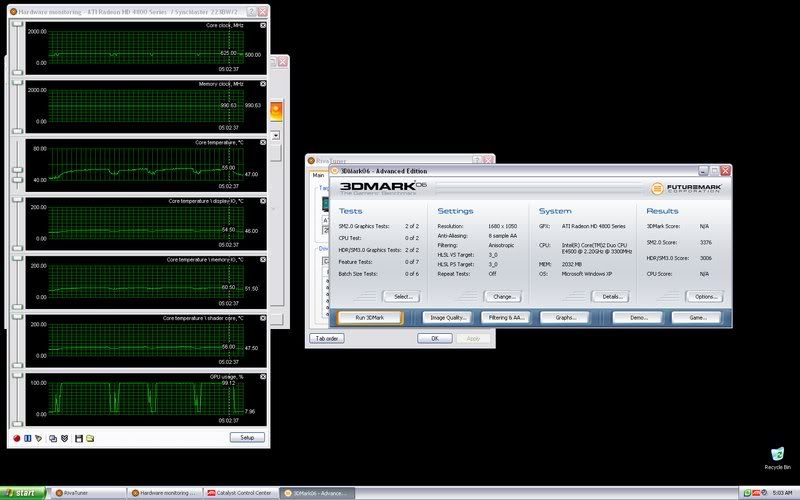Open Filtering & AA settings

pyautogui.click(x=506, y=318)
